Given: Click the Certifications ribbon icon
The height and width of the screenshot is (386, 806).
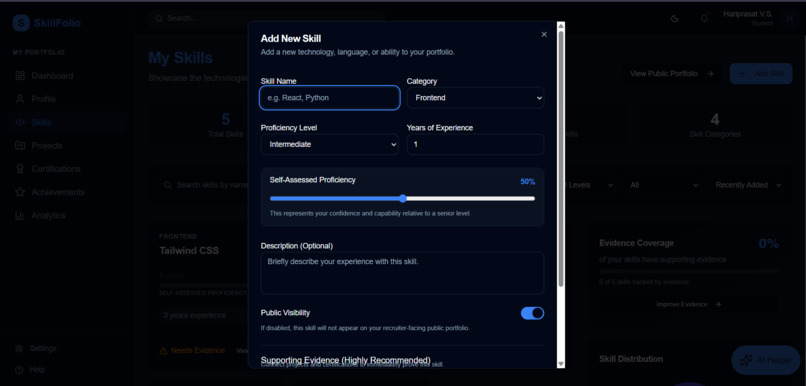Looking at the screenshot, I should 20,169.
